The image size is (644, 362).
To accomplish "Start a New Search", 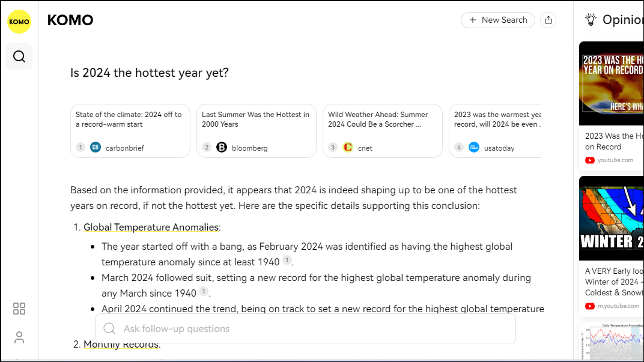I will click(498, 20).
